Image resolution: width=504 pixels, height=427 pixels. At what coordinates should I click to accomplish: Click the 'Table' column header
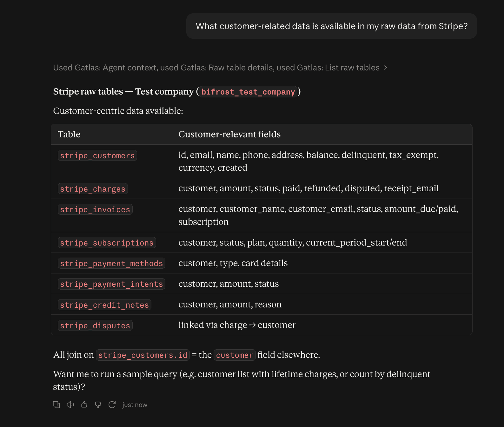point(69,134)
